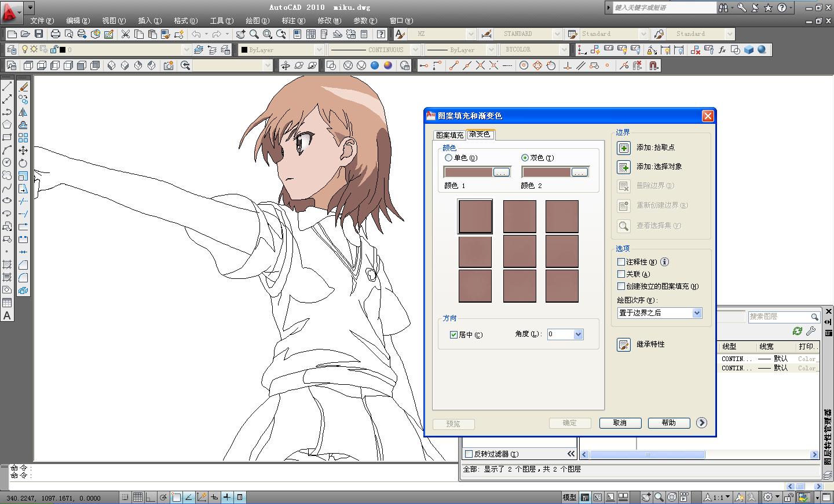Open the Draw order (绘图次序) dropdown

click(x=697, y=313)
